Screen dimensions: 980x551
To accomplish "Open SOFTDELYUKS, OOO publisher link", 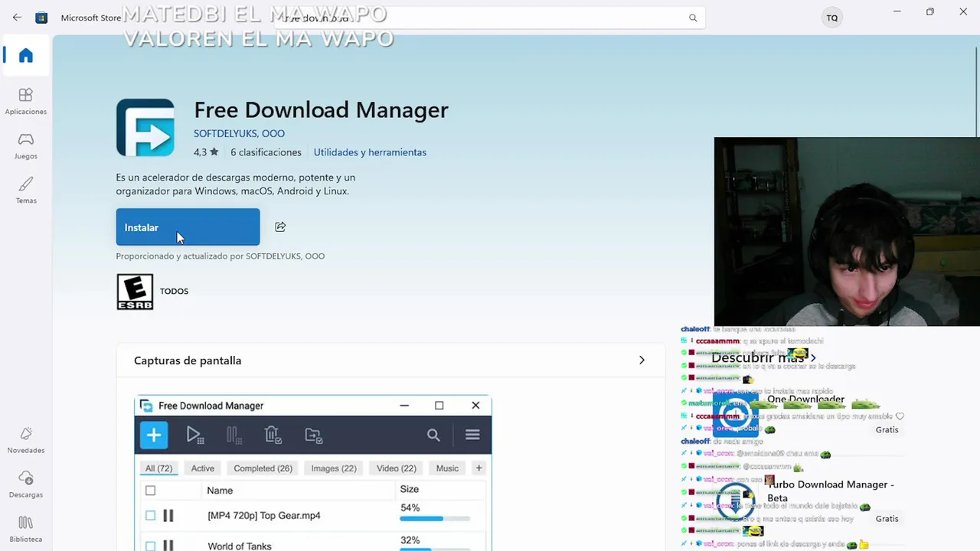I will pos(239,133).
